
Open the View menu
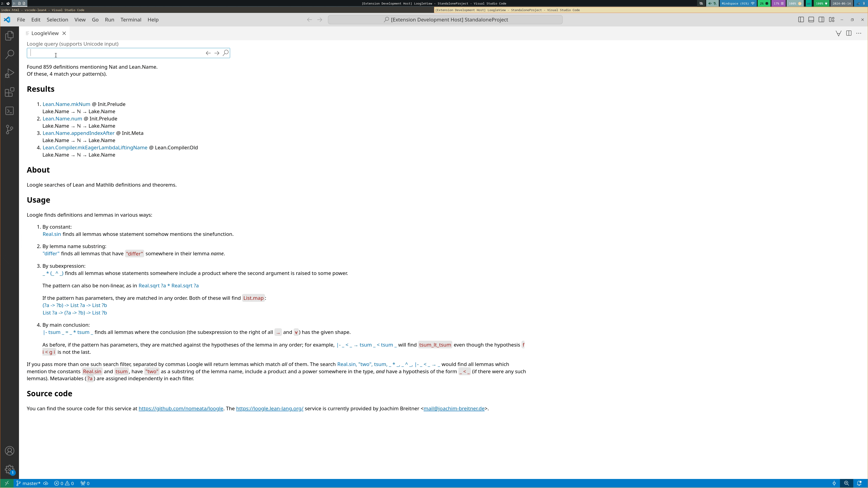(80, 19)
